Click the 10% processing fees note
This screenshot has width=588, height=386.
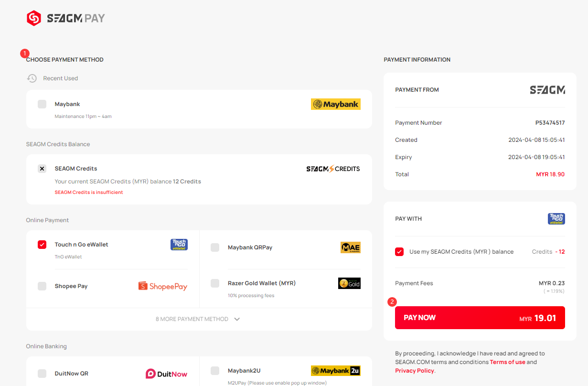pos(251,296)
